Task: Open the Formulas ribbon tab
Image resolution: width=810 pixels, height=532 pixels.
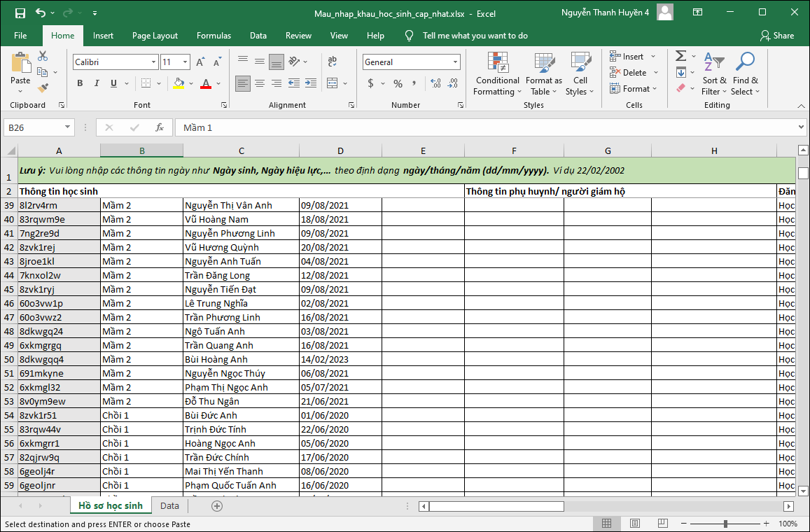Action: (214, 36)
